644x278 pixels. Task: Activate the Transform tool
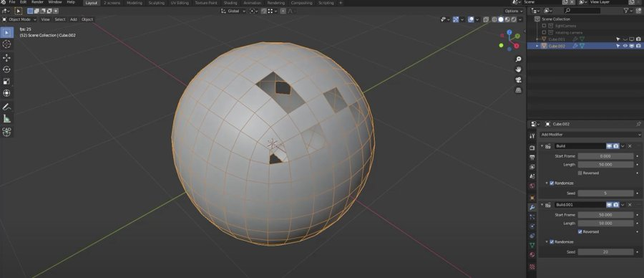[6, 93]
